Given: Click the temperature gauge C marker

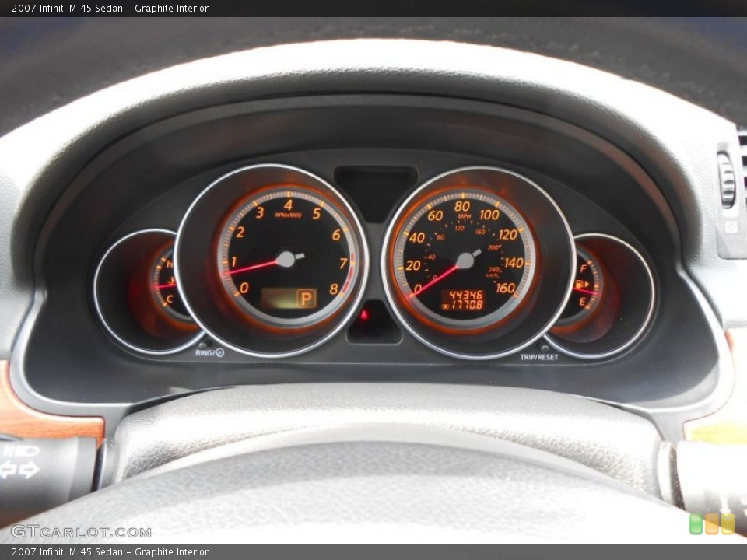Looking at the screenshot, I should pyautogui.click(x=169, y=299).
